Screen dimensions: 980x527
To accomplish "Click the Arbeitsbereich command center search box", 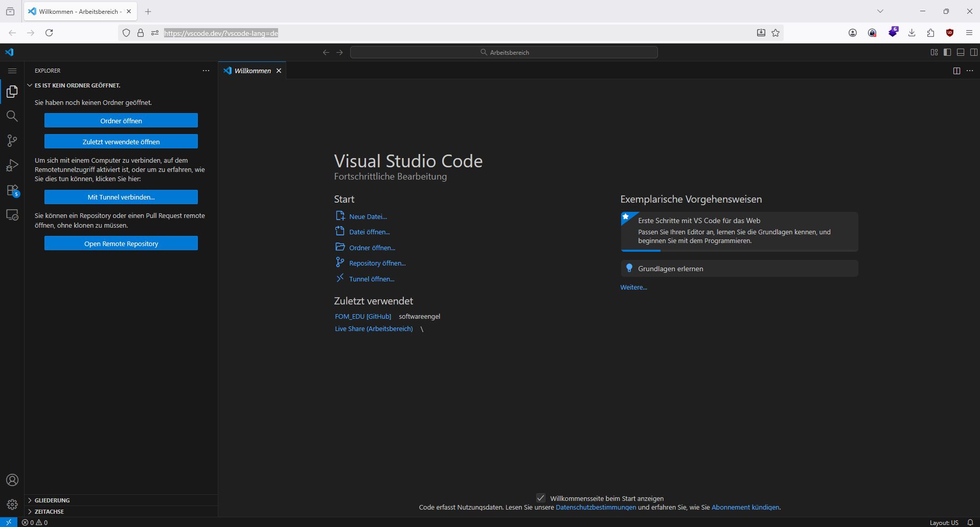I will (504, 52).
